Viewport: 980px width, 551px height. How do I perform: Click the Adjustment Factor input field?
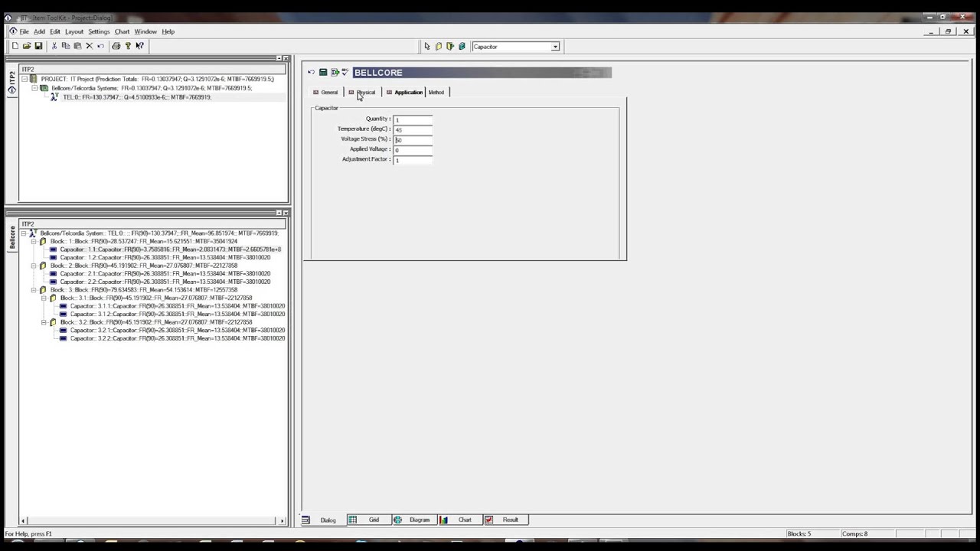(x=413, y=159)
